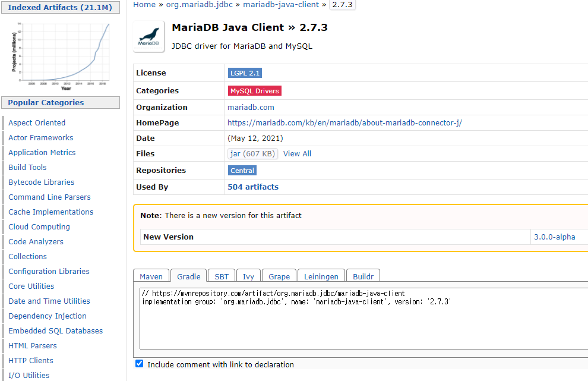
Task: Open the Application Metrics category
Action: click(42, 152)
